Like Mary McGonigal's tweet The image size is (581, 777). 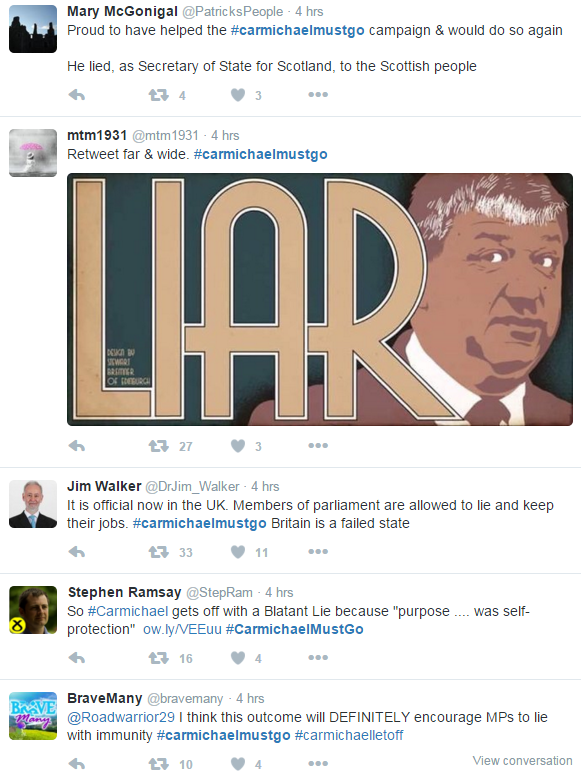(238, 95)
